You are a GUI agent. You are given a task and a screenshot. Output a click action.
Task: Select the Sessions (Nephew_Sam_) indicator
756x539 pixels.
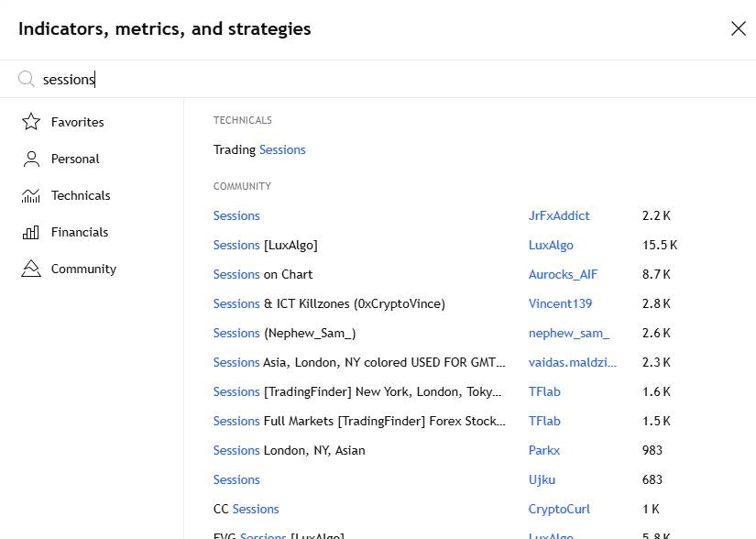click(284, 333)
